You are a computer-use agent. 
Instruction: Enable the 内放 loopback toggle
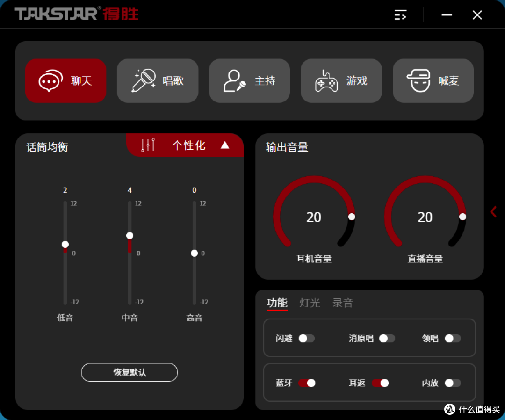453,383
